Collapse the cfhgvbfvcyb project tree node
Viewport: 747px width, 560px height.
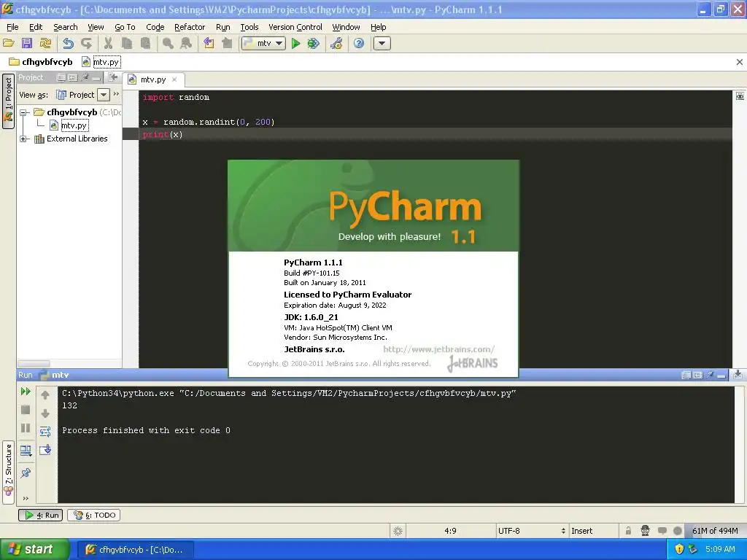click(23, 112)
